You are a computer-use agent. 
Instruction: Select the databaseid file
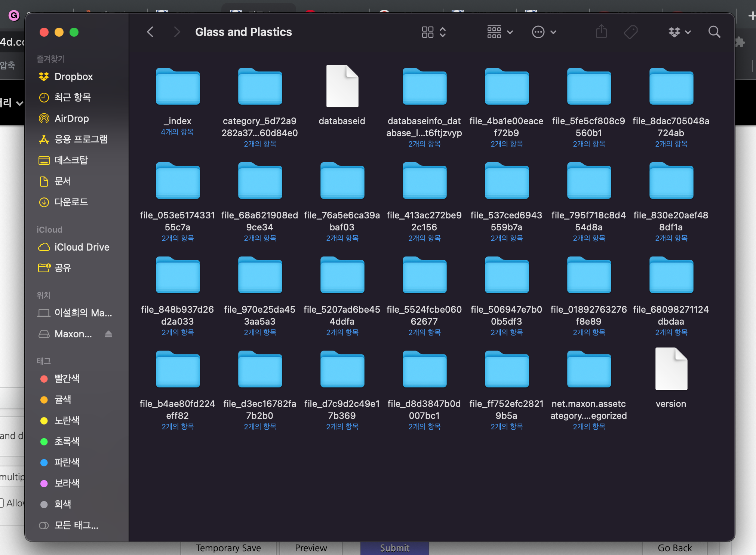coord(342,86)
